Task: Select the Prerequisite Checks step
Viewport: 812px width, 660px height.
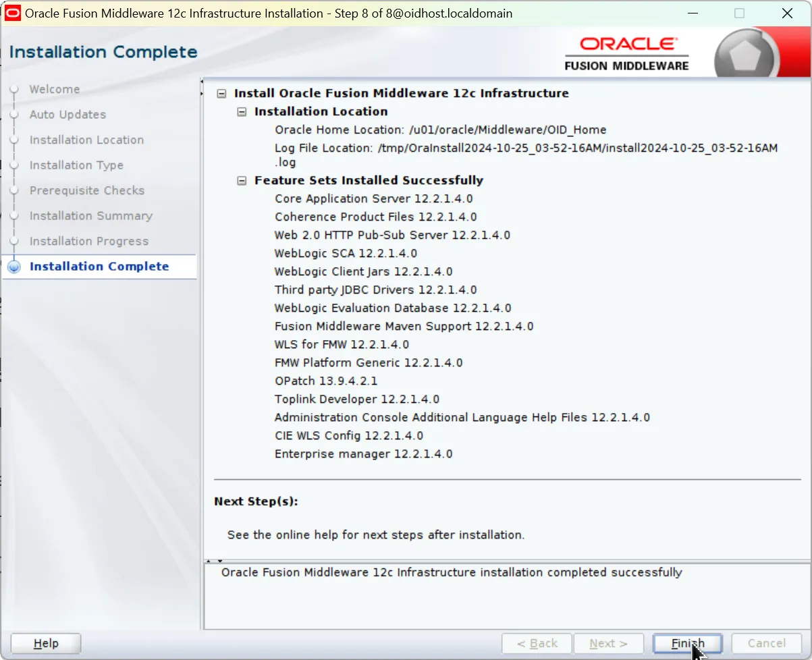Action: 86,190
